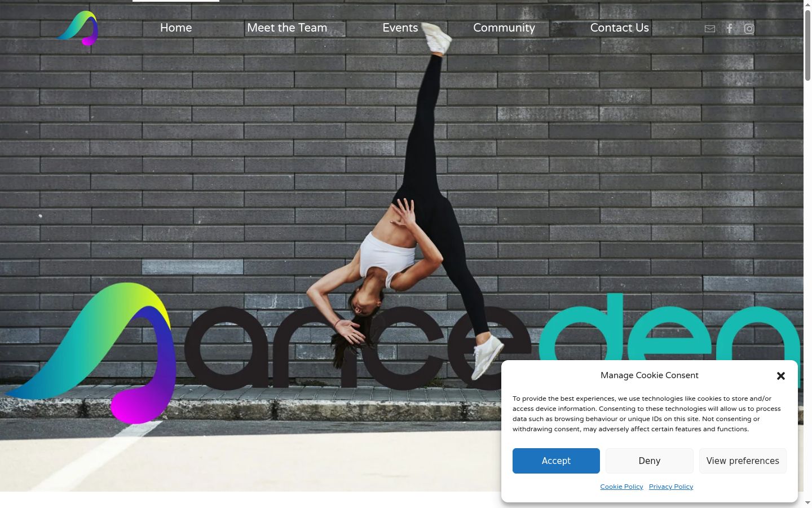This screenshot has width=812, height=508.
Task: Open the email envelope icon
Action: point(710,29)
